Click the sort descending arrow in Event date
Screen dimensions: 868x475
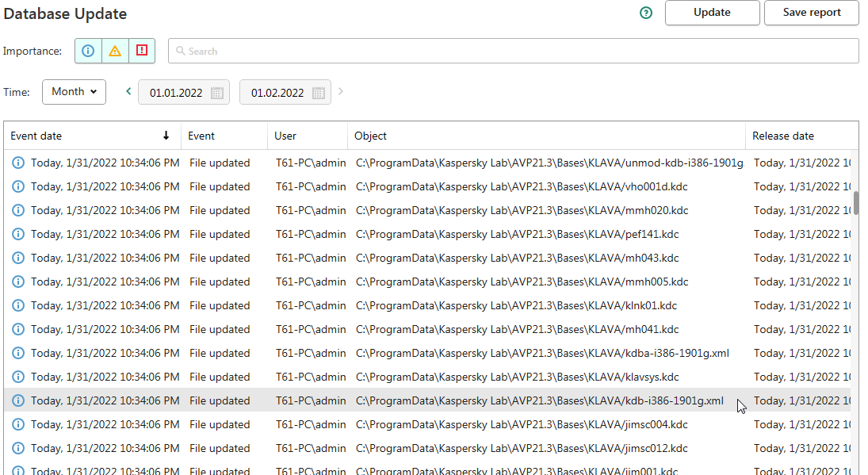[166, 136]
